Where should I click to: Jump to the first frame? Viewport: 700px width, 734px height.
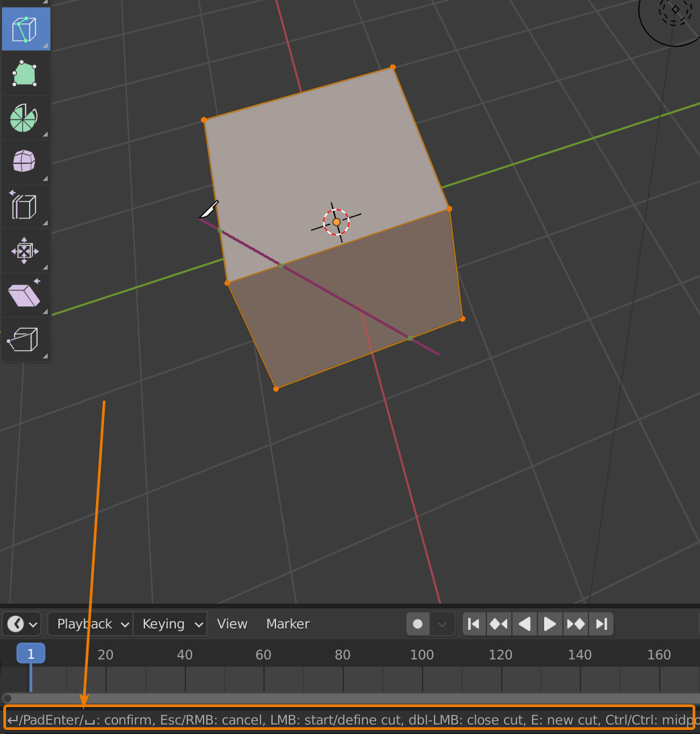pos(474,624)
